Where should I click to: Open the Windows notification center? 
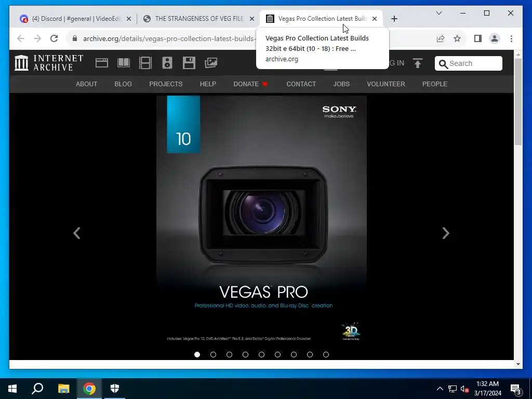pos(516,389)
